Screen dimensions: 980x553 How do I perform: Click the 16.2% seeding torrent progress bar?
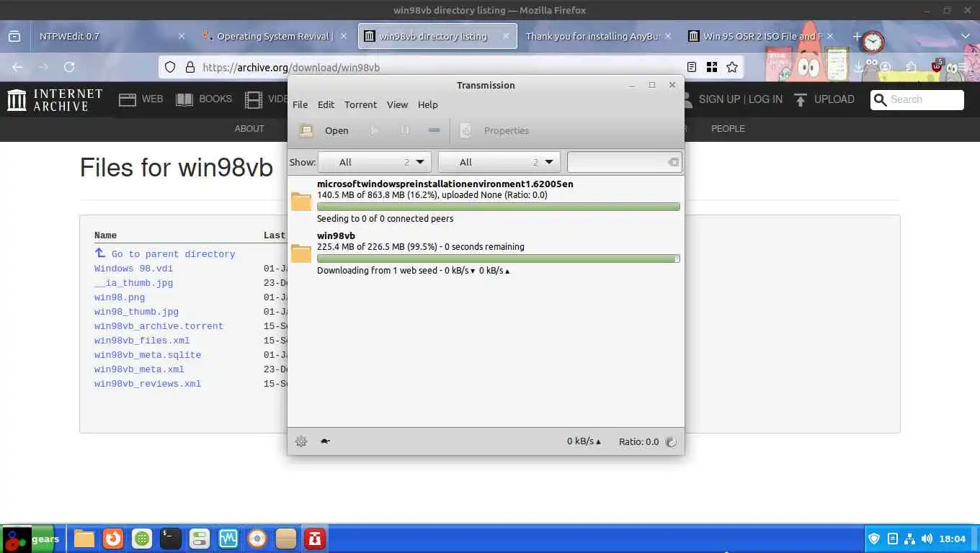[498, 207]
